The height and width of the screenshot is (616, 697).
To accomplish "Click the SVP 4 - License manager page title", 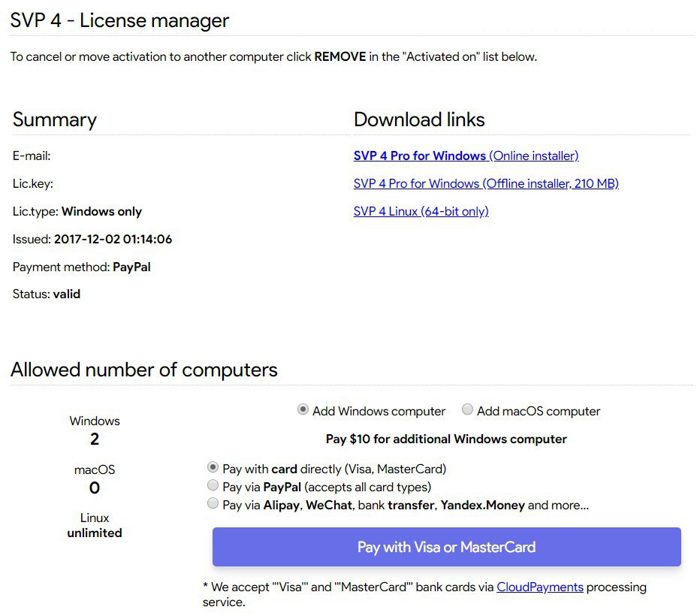I will [x=119, y=20].
